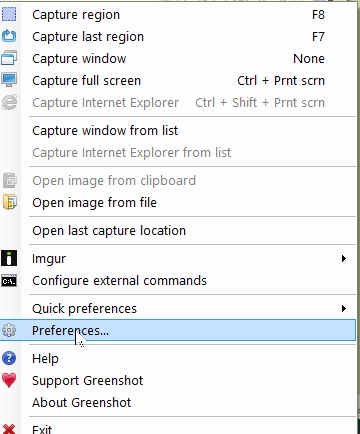This screenshot has height=434, width=360.
Task: Click the blue Help question mark icon
Action: pyautogui.click(x=9, y=358)
